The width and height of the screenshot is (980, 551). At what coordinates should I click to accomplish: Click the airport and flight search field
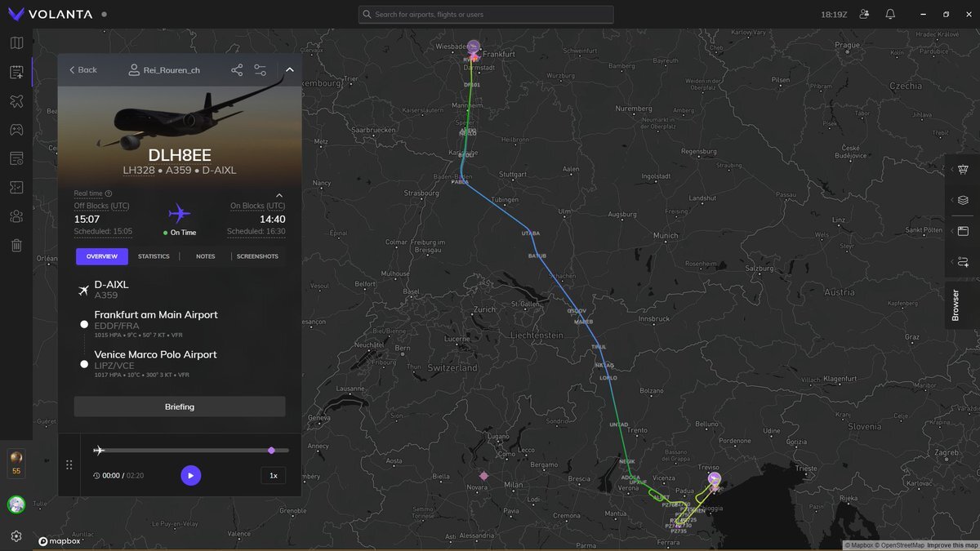487,15
